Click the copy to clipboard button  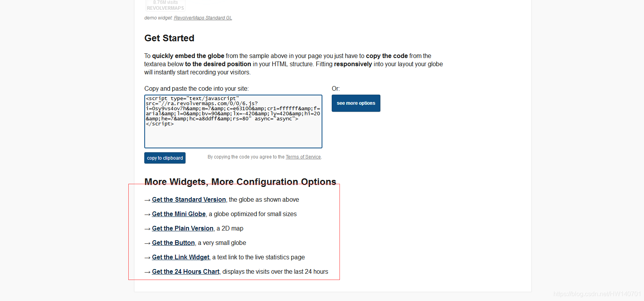165,158
